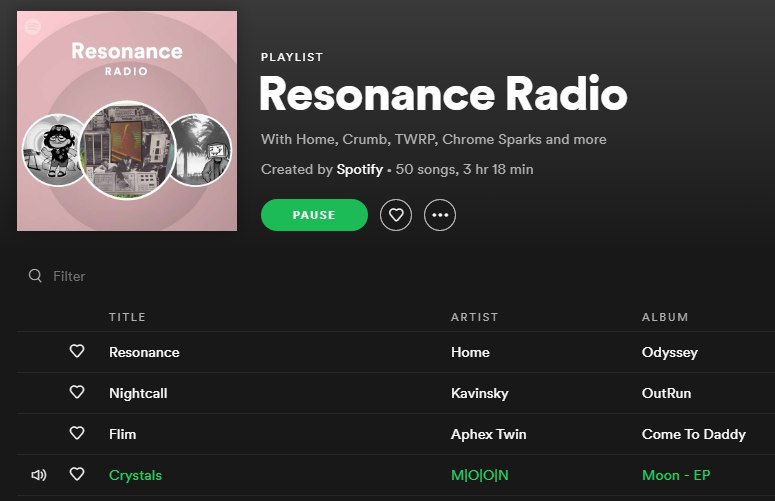Save the song Resonance with its heart
Image resolution: width=775 pixels, height=501 pixels.
77,351
